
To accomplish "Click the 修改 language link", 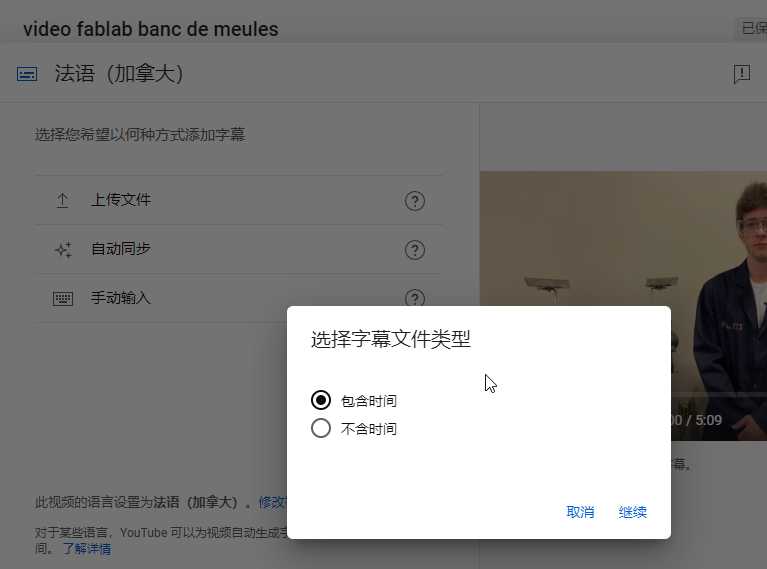I will click(x=273, y=502).
